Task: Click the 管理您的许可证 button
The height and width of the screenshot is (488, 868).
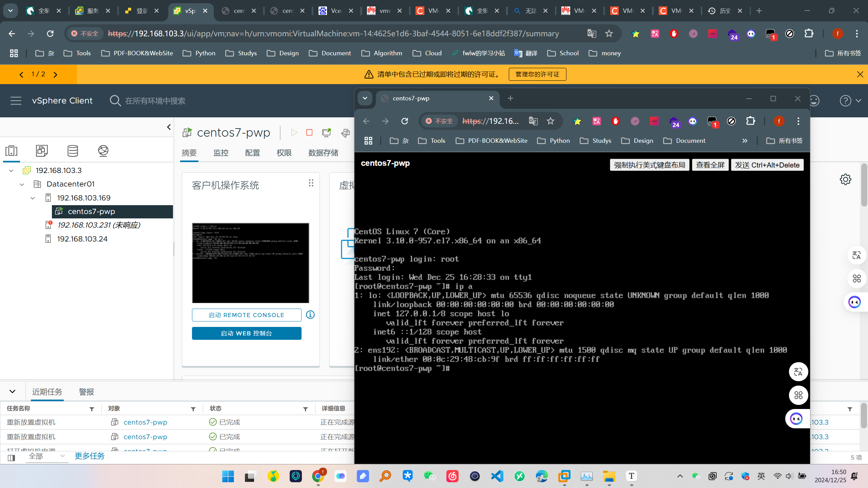Action: tap(537, 74)
